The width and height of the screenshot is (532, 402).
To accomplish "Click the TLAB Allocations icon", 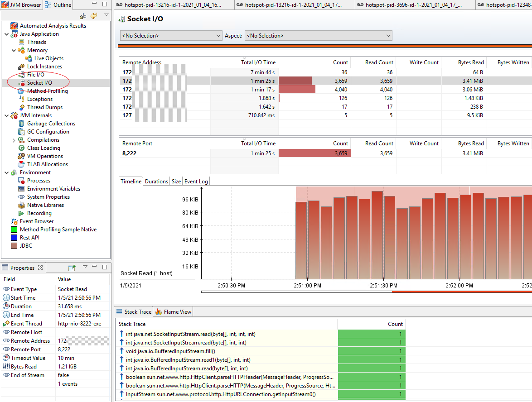I will (21, 164).
